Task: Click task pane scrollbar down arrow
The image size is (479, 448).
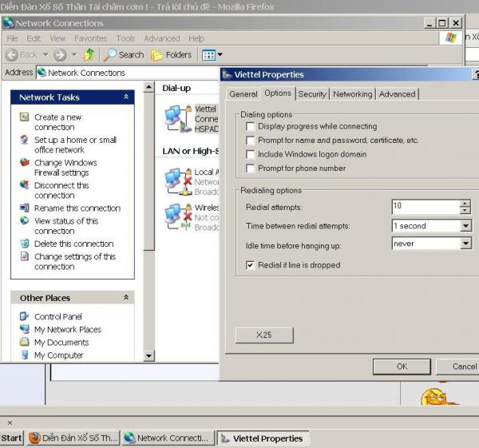Action: click(x=148, y=355)
